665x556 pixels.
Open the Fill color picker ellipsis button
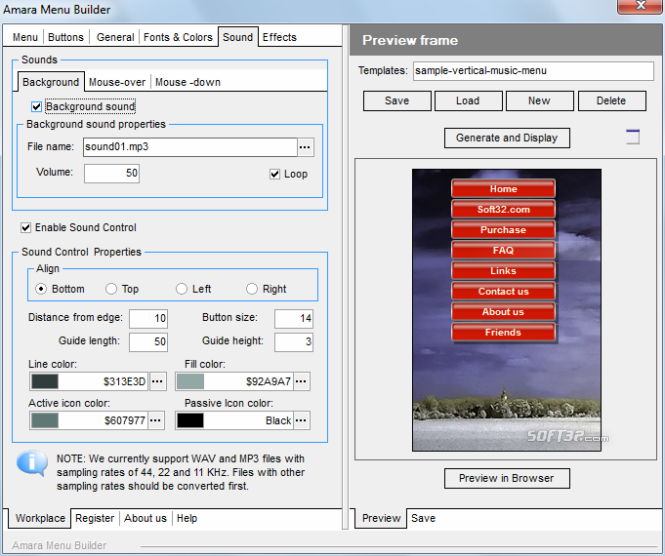pos(301,381)
